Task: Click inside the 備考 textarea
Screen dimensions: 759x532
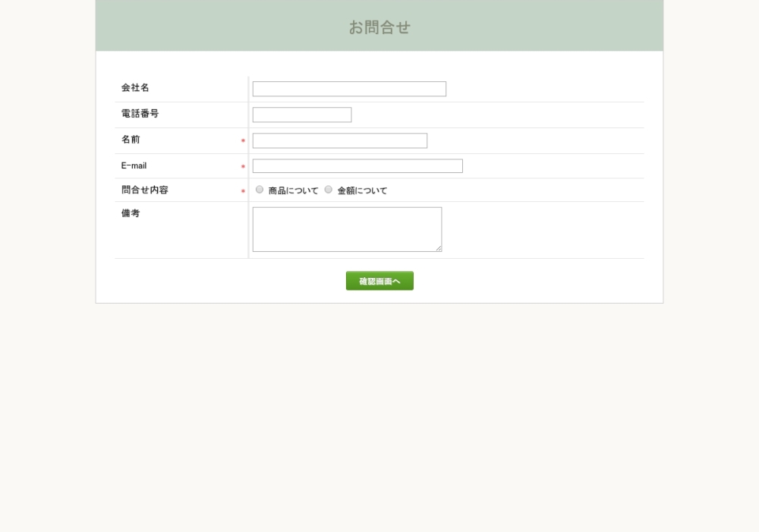Action: tap(347, 228)
